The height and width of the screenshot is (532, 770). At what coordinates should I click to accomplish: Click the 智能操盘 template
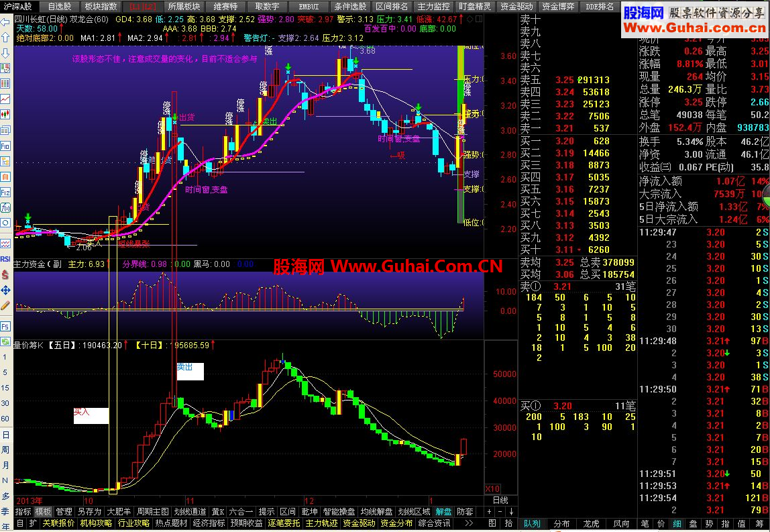[x=339, y=511]
